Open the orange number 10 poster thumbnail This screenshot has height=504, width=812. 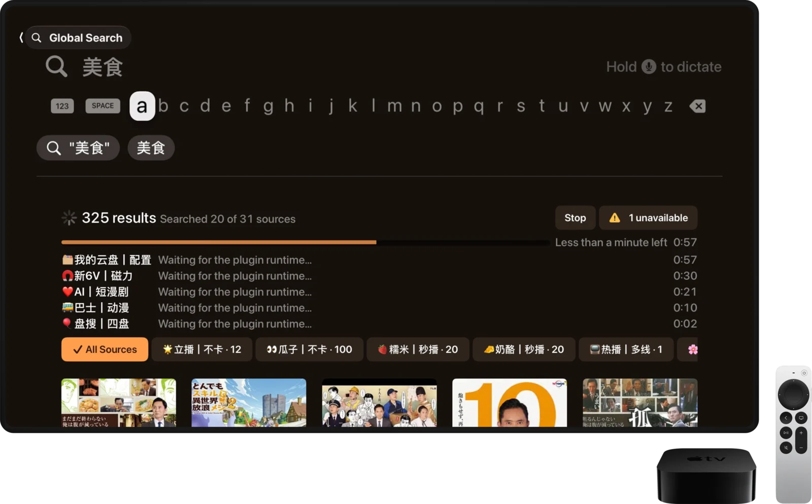pyautogui.click(x=510, y=403)
